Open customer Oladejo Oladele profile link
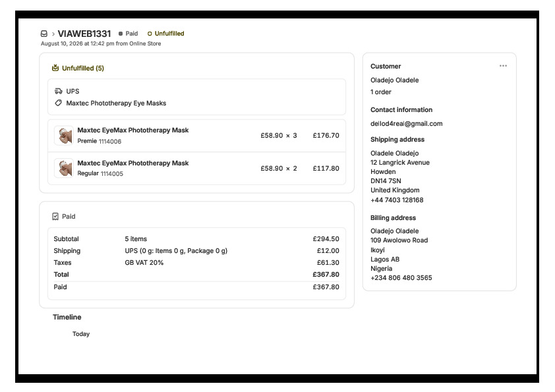The height and width of the screenshot is (392, 555). point(394,80)
